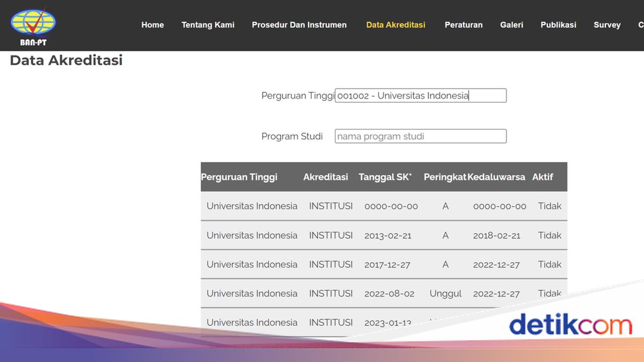This screenshot has height=362, width=644.
Task: Go to the Survey page
Action: click(x=607, y=25)
